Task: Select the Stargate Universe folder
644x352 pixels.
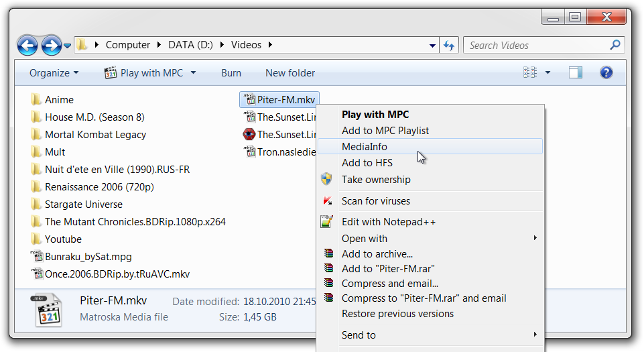Action: (x=83, y=204)
